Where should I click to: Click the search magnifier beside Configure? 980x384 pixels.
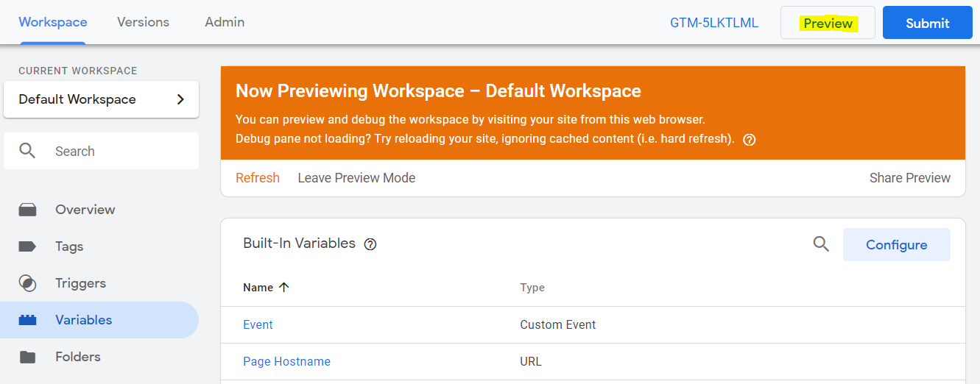pyautogui.click(x=821, y=244)
